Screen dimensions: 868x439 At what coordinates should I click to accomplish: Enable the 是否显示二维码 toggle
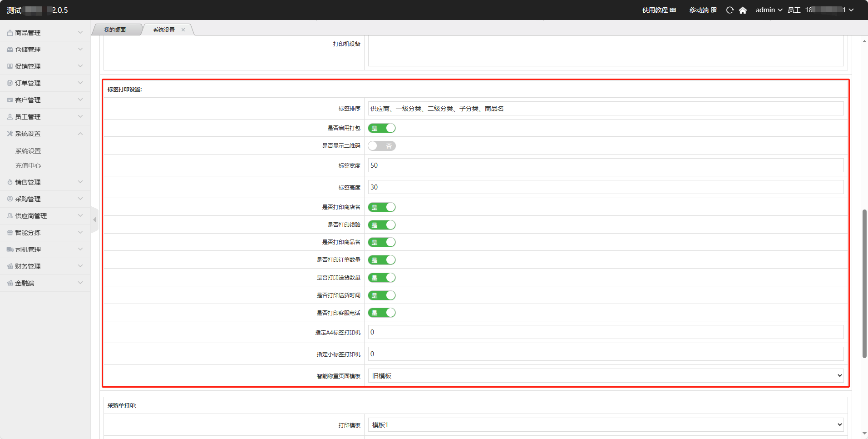coord(381,146)
